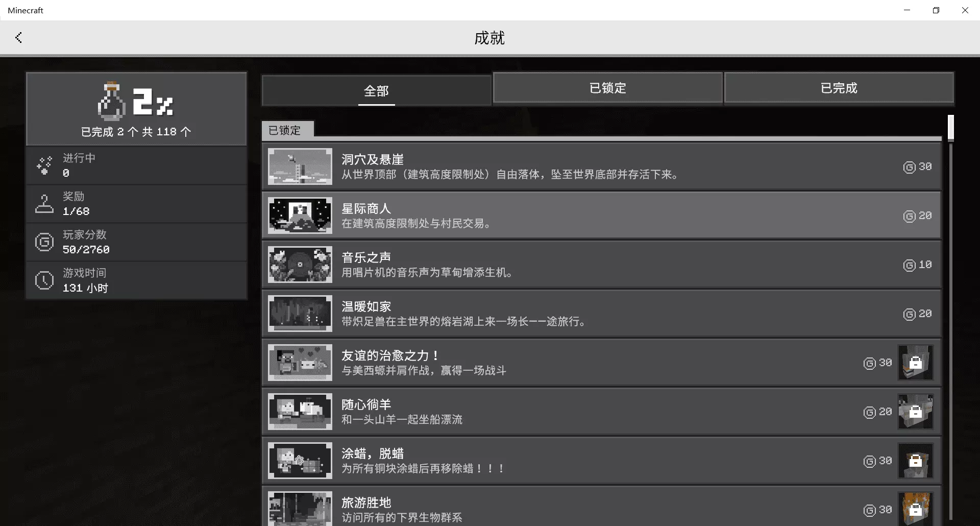This screenshot has width=980, height=526.
Task: Minimize the Minecraft window
Action: coord(907,10)
